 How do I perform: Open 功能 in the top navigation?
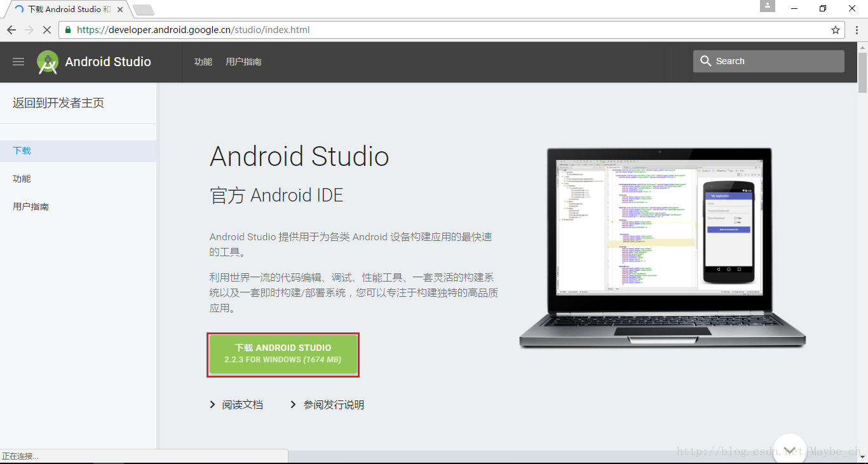[203, 62]
